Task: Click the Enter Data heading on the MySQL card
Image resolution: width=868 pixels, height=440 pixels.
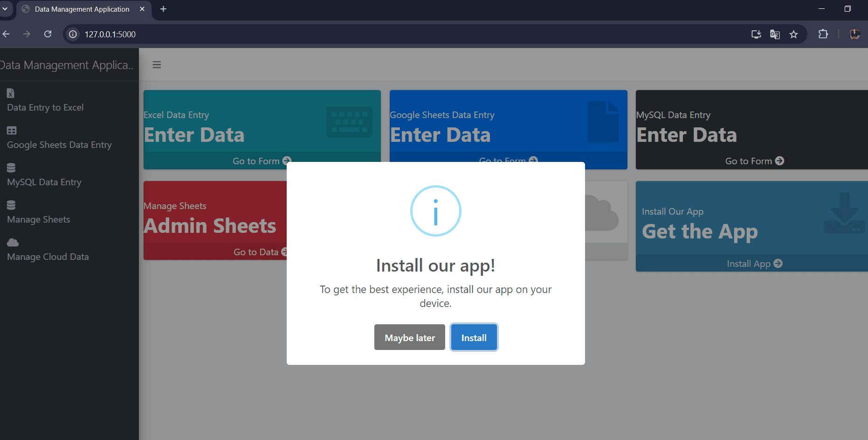Action: click(x=687, y=135)
